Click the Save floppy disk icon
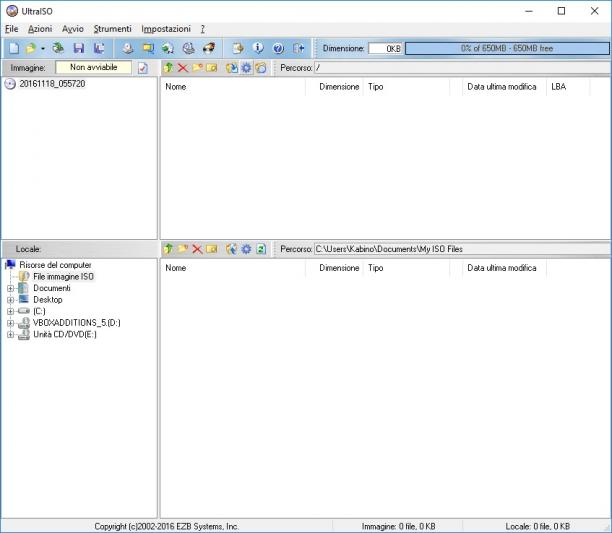 tap(79, 48)
